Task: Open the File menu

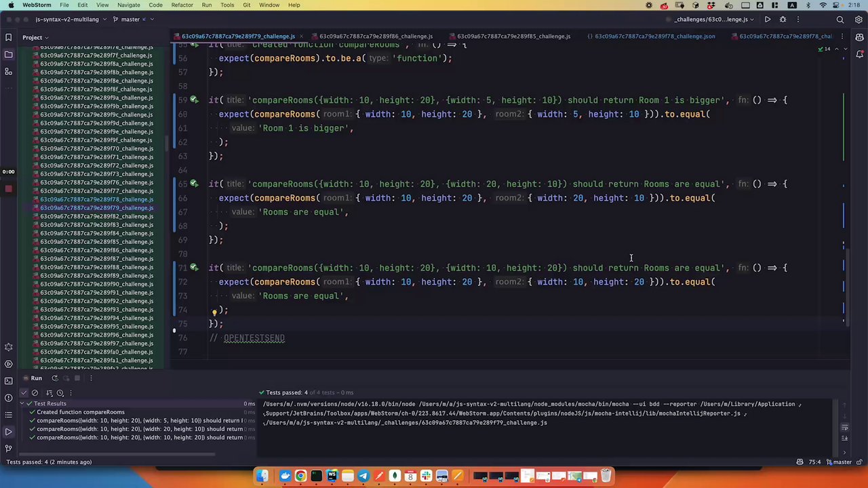Action: (x=64, y=5)
